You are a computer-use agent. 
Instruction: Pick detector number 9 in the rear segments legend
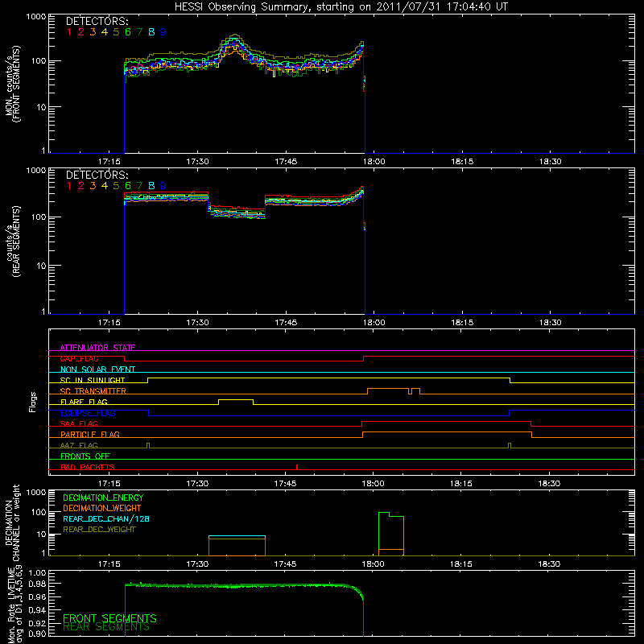click(163, 186)
